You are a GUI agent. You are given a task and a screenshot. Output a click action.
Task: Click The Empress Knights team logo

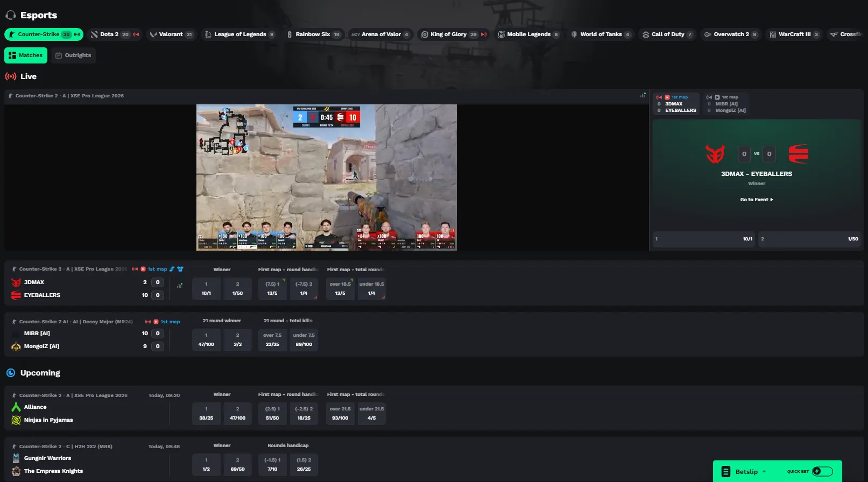[16, 471]
